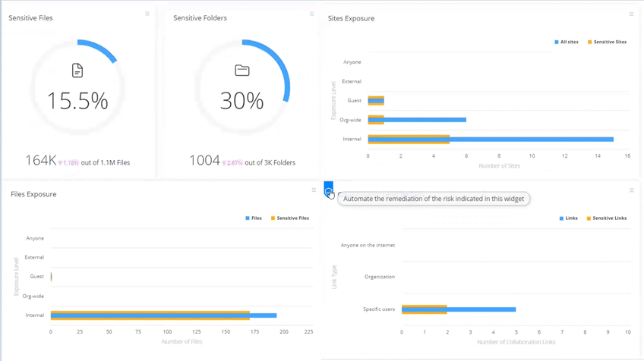The width and height of the screenshot is (644, 361).
Task: Click the 1004 sensitive folders count
Action: pyautogui.click(x=204, y=161)
